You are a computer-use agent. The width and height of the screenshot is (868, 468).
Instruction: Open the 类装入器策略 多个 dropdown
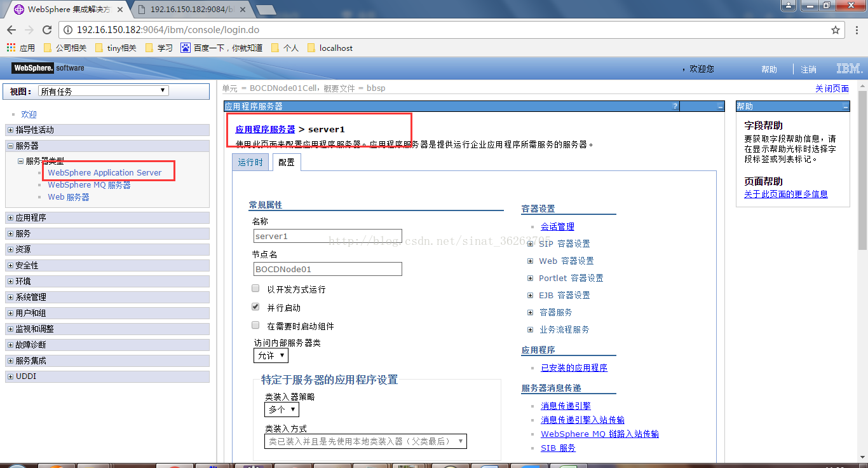coord(281,410)
